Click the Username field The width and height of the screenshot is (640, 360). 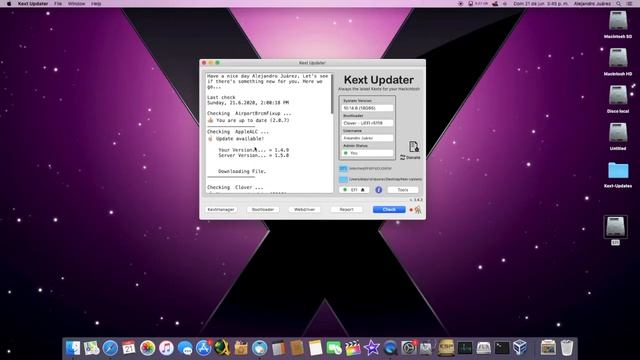tap(367, 138)
